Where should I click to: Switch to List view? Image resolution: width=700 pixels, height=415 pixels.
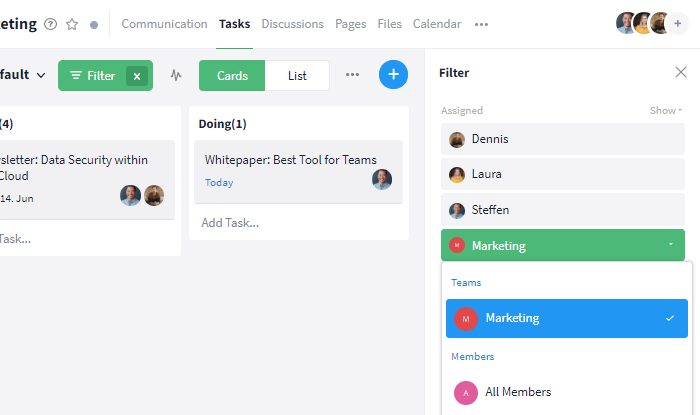pos(297,75)
